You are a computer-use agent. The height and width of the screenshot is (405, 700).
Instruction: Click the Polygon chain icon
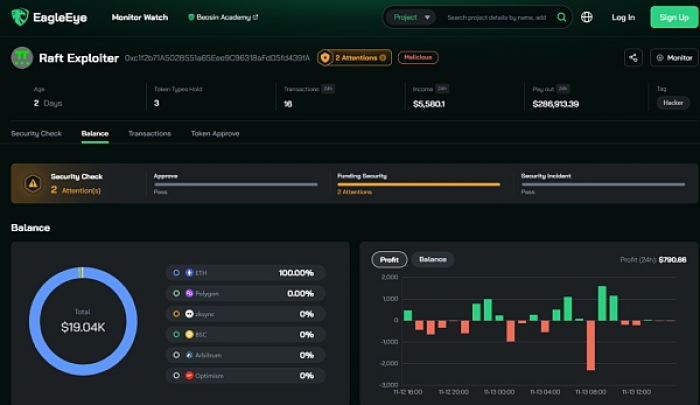pos(189,293)
